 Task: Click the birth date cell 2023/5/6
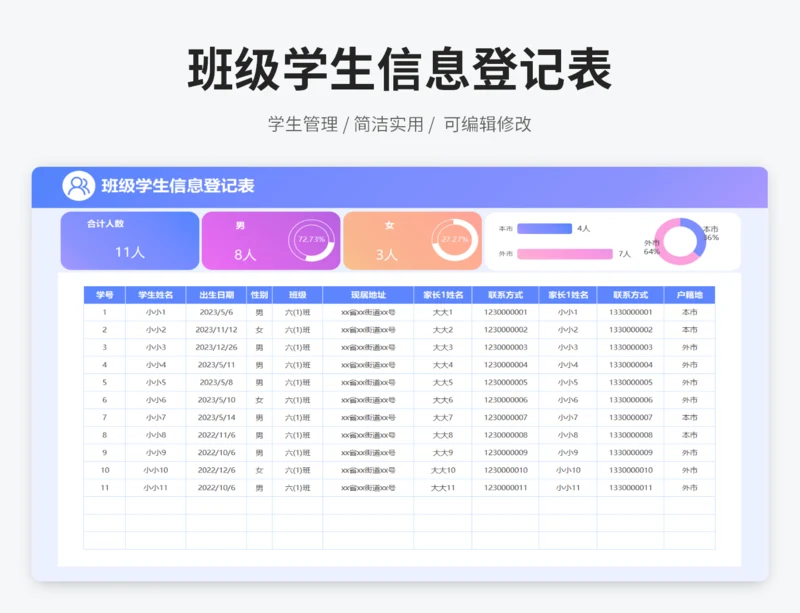[216, 312]
